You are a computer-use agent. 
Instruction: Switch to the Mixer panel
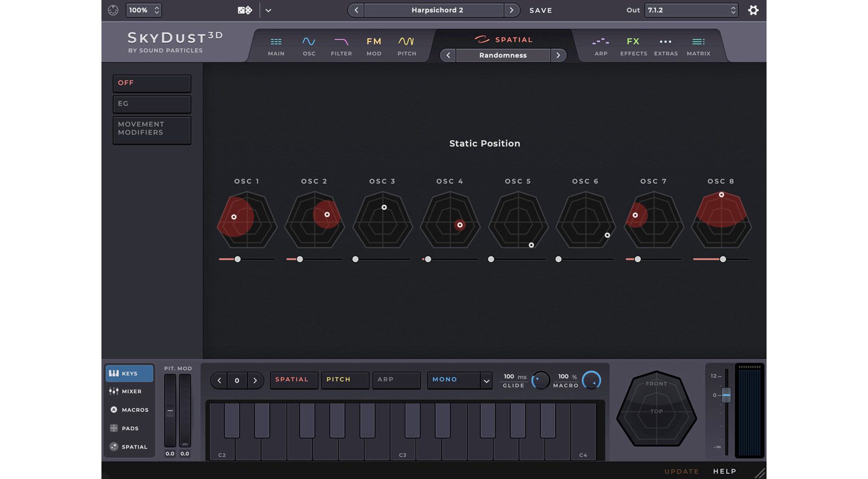pos(129,391)
